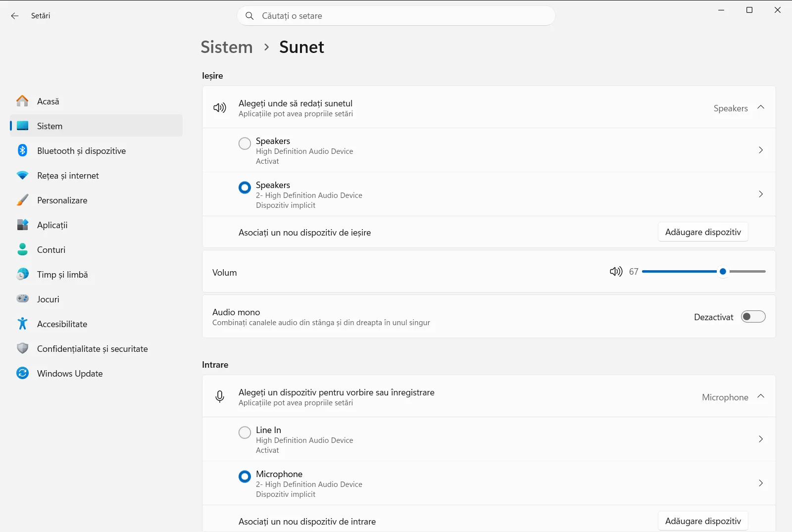Open Microphone properties chevron
The image size is (792, 532).
pos(761,483)
